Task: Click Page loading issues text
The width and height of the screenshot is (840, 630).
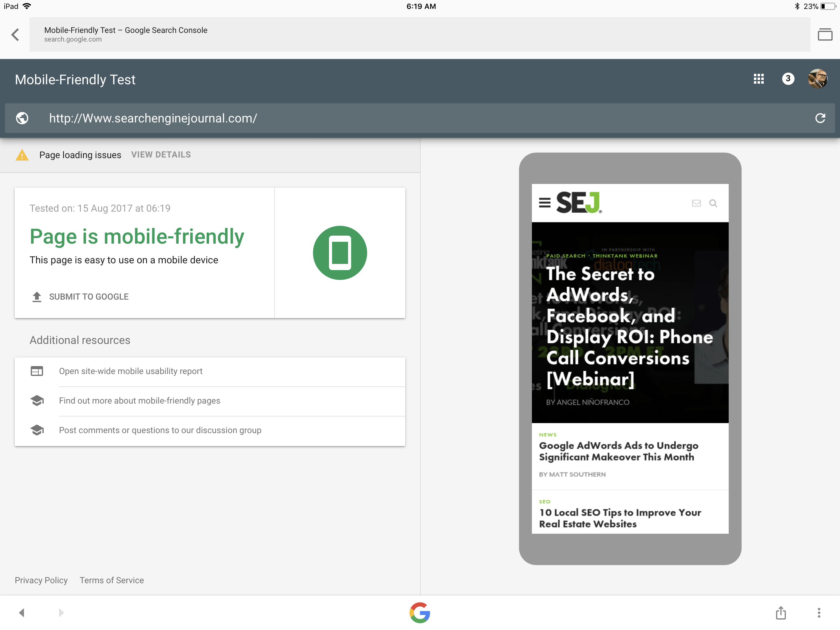Action: pos(80,155)
